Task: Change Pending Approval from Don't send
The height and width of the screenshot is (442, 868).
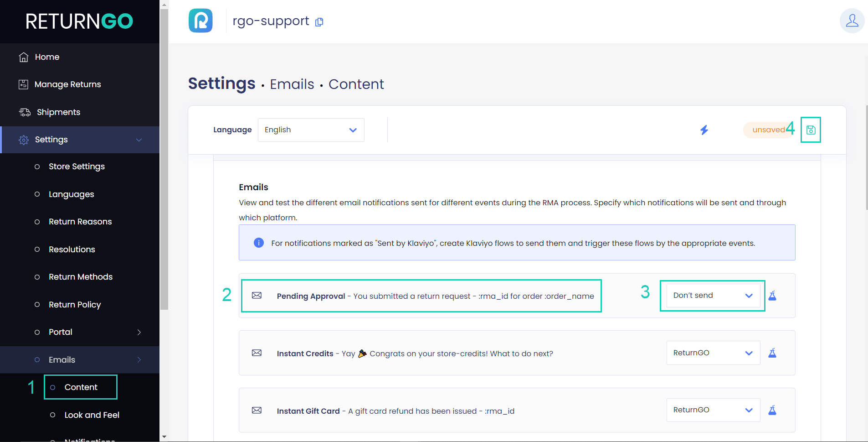Action: pyautogui.click(x=712, y=296)
